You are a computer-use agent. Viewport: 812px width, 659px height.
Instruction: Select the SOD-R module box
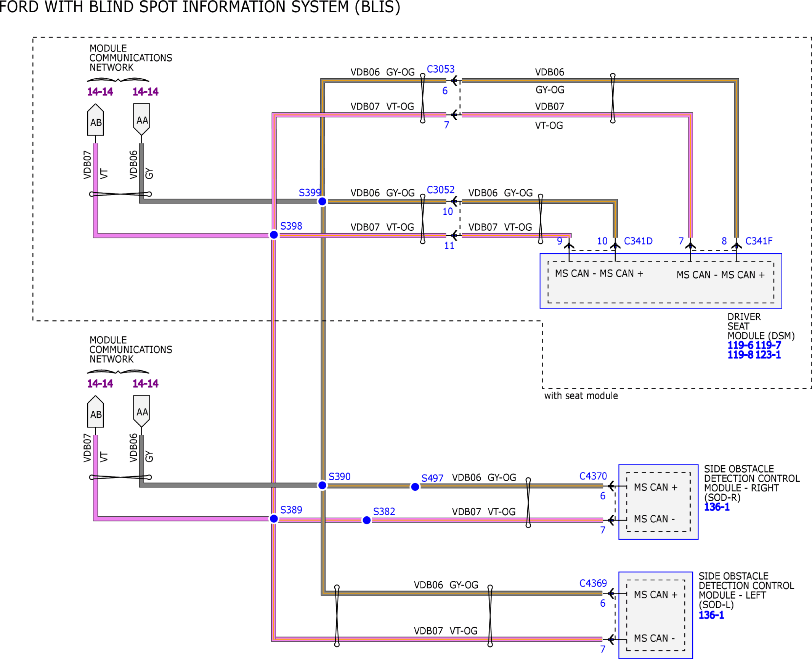tap(658, 502)
